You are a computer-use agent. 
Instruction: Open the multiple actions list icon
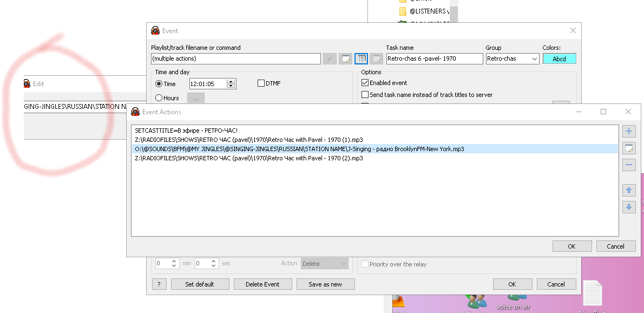click(x=361, y=58)
